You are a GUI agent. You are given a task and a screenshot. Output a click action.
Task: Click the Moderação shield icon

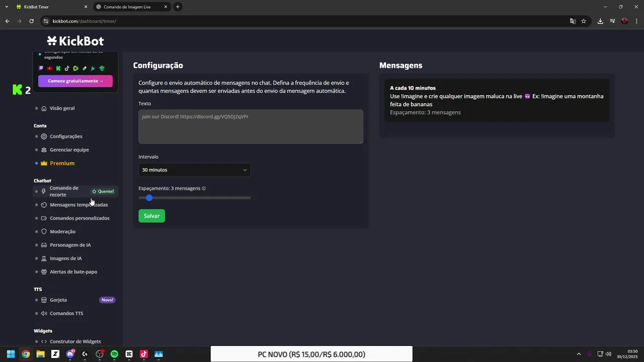[44, 231]
